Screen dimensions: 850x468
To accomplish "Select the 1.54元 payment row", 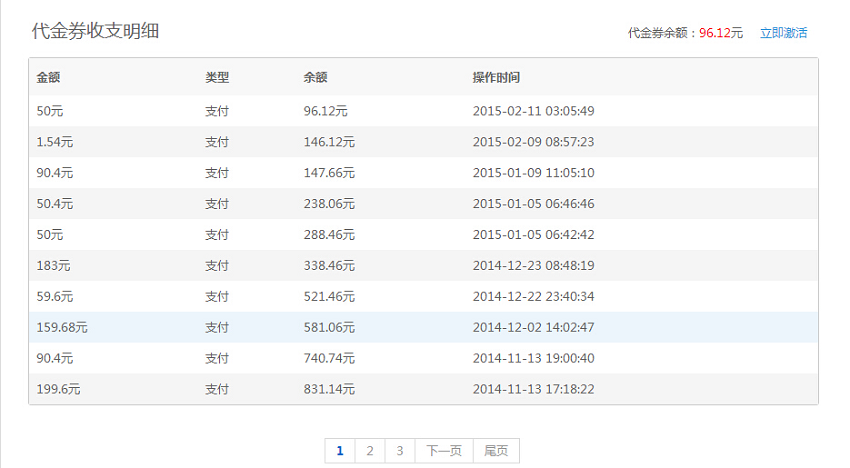I will (423, 142).
